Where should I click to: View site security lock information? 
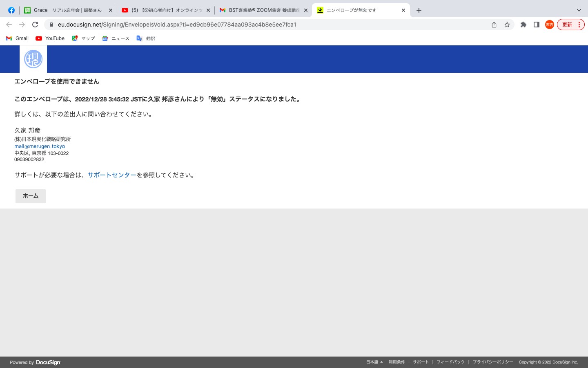[x=51, y=25]
